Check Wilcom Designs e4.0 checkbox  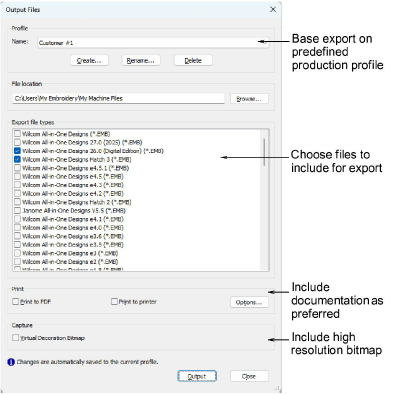pyautogui.click(x=17, y=228)
